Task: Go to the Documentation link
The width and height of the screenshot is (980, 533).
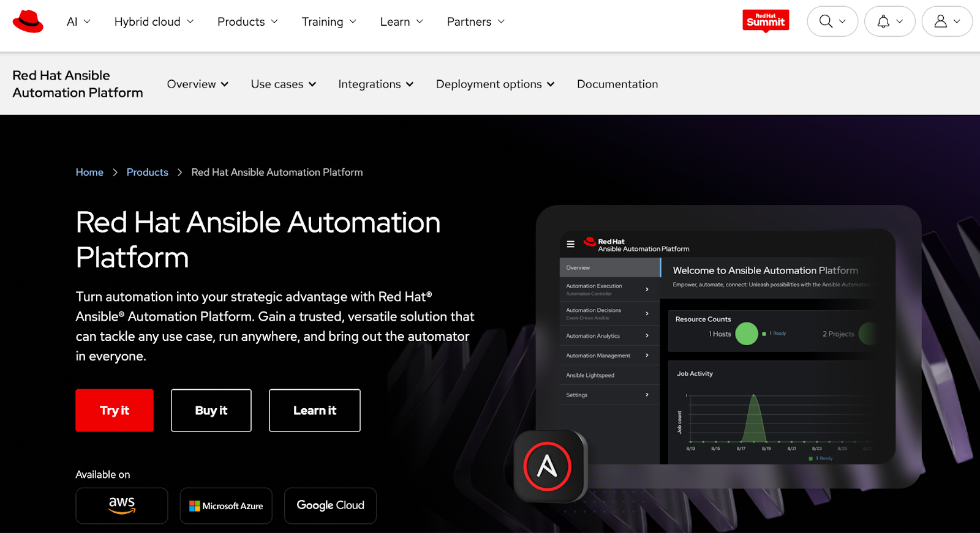Action: click(617, 84)
